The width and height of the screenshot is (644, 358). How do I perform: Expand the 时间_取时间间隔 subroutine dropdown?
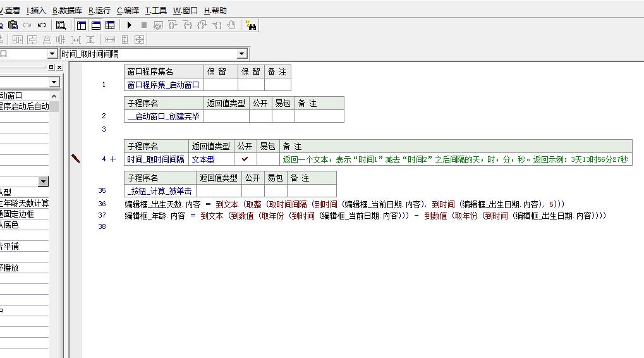tap(242, 54)
